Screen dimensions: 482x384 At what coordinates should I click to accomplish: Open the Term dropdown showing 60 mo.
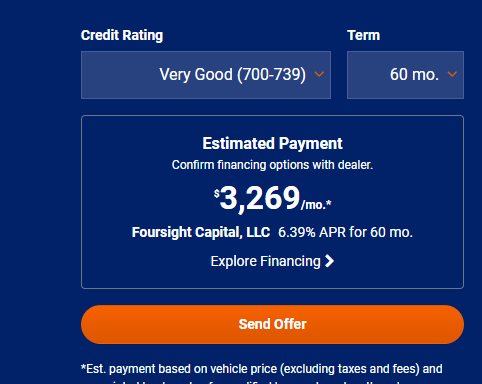click(405, 75)
